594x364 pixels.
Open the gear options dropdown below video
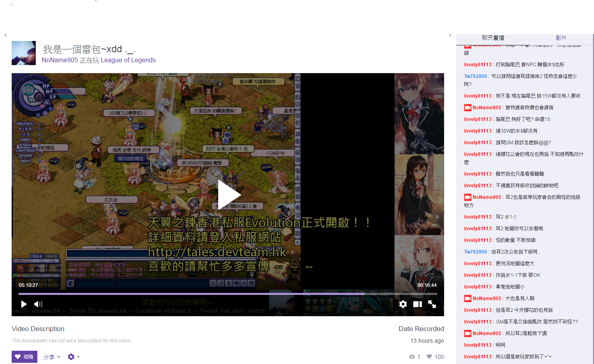74,357
